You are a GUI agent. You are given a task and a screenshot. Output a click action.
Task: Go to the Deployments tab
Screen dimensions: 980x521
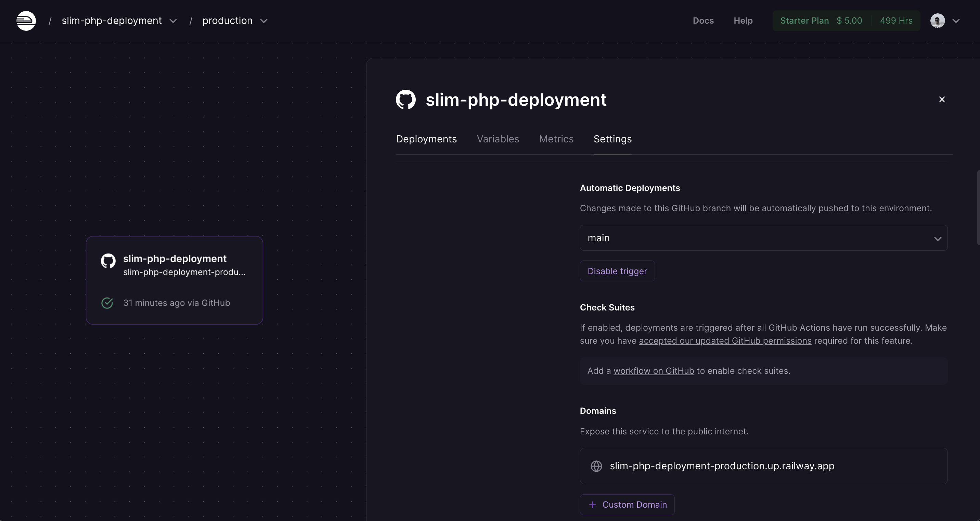tap(426, 139)
